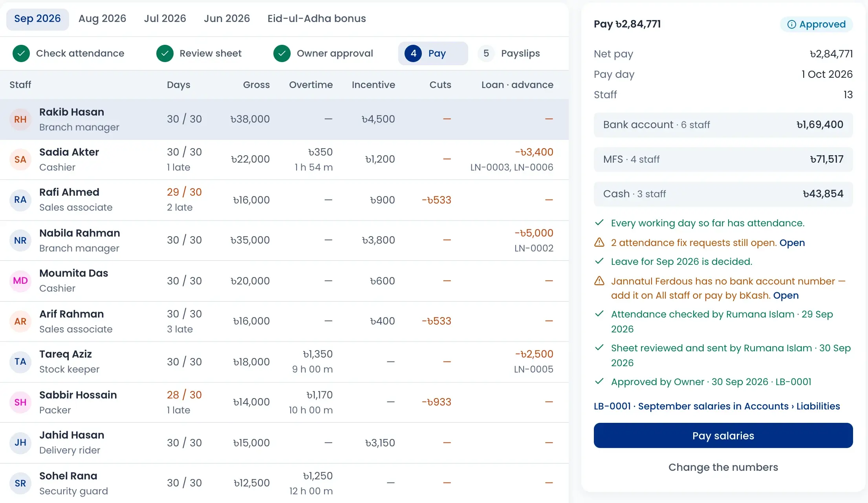Click the Gross column header
Viewport: 868px width, 503px height.
coord(256,85)
